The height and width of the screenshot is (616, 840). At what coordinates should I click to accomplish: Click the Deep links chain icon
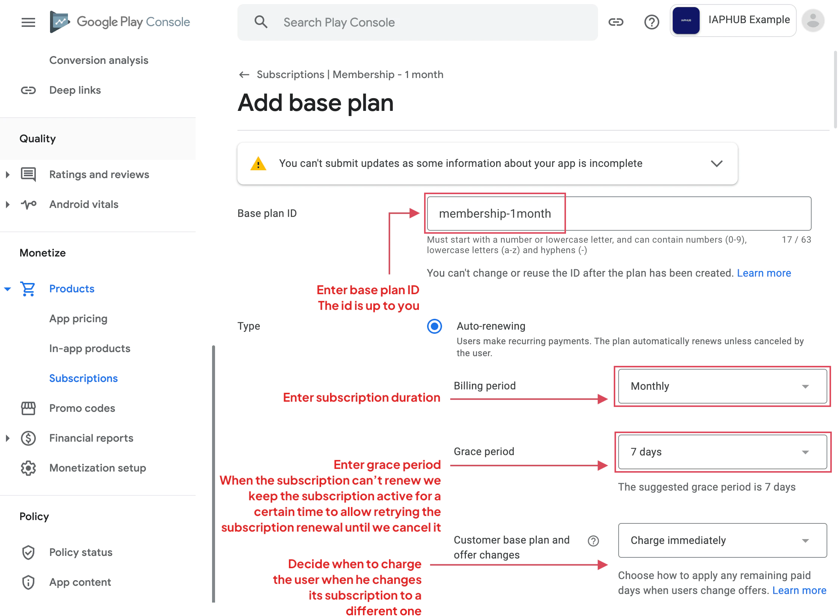click(x=28, y=90)
